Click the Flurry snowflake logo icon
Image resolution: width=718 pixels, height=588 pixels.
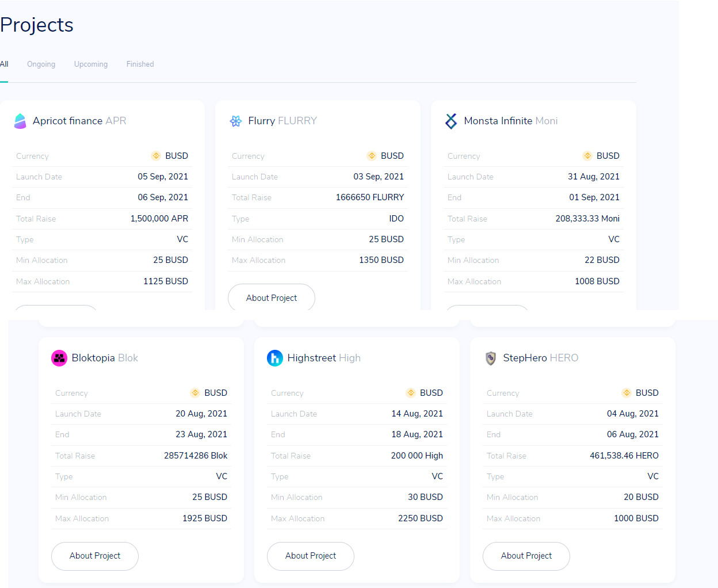pos(236,121)
